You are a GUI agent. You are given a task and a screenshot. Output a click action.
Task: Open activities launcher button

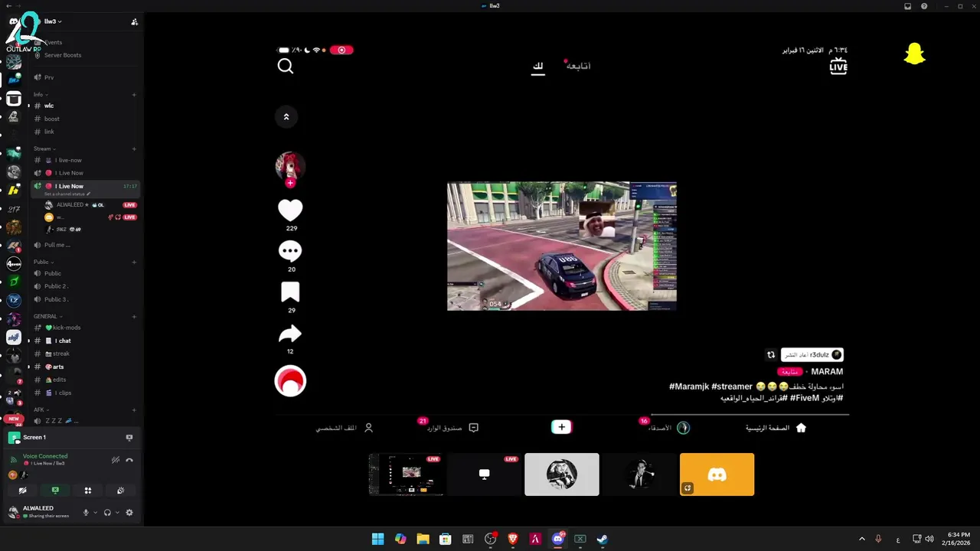pyautogui.click(x=87, y=491)
